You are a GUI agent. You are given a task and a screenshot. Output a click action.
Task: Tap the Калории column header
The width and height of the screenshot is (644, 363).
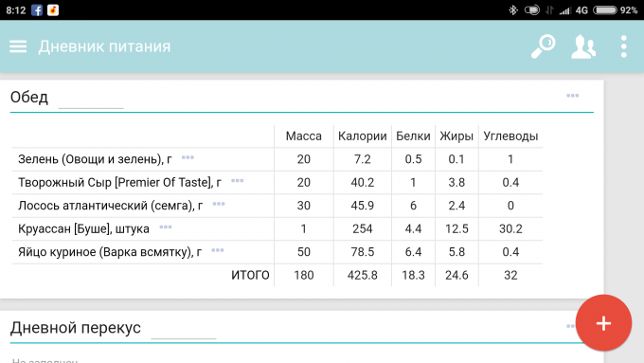362,136
